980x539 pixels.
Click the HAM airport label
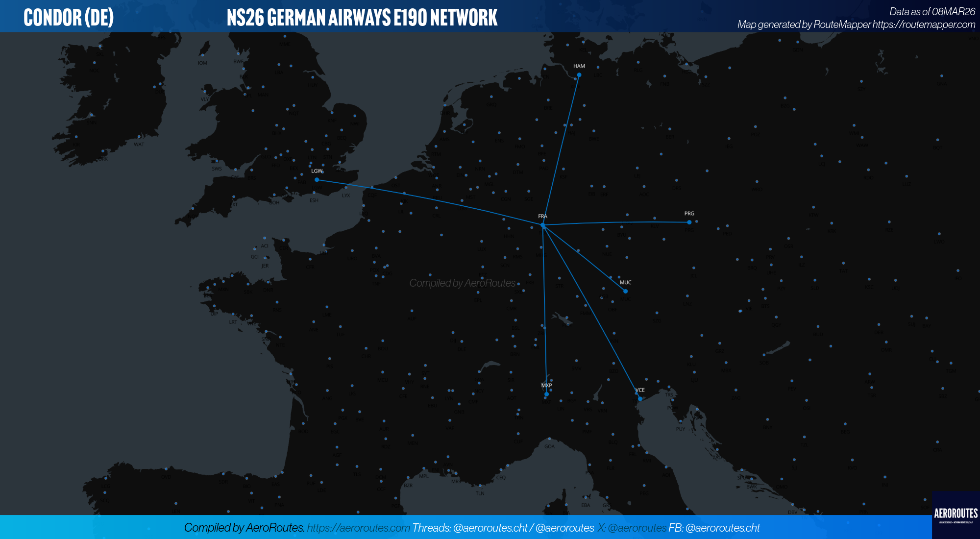579,66
